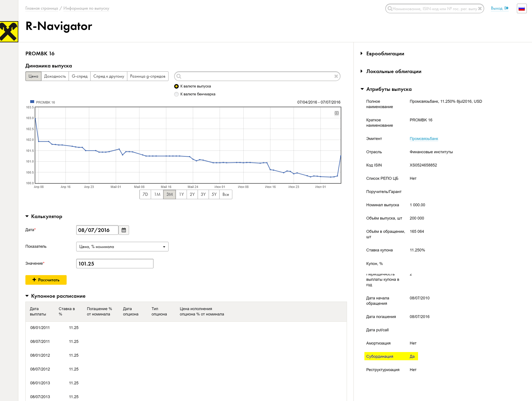Click the magnifier in benchmark search box
This screenshot has width=532, height=401.
click(x=179, y=76)
